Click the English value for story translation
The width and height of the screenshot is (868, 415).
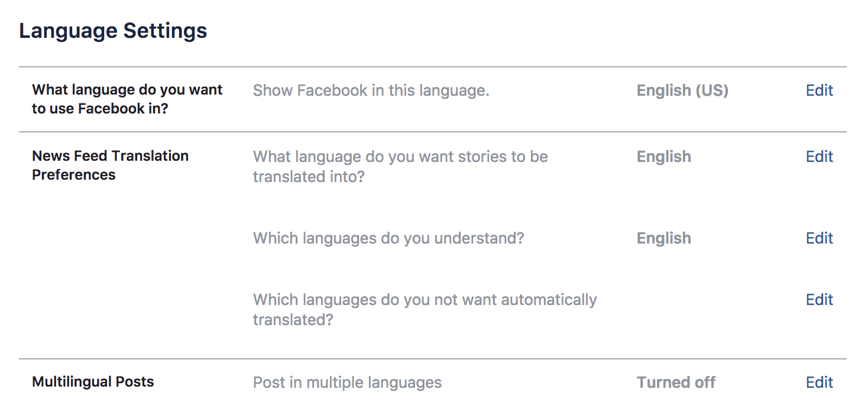pos(663,156)
